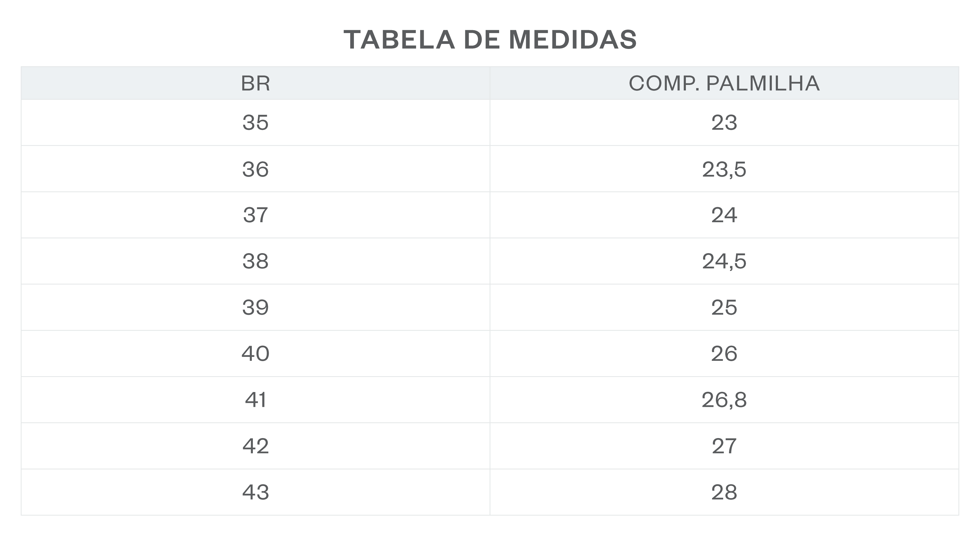Click size 35 in BR column
The height and width of the screenshot is (546, 980).
pos(255,122)
